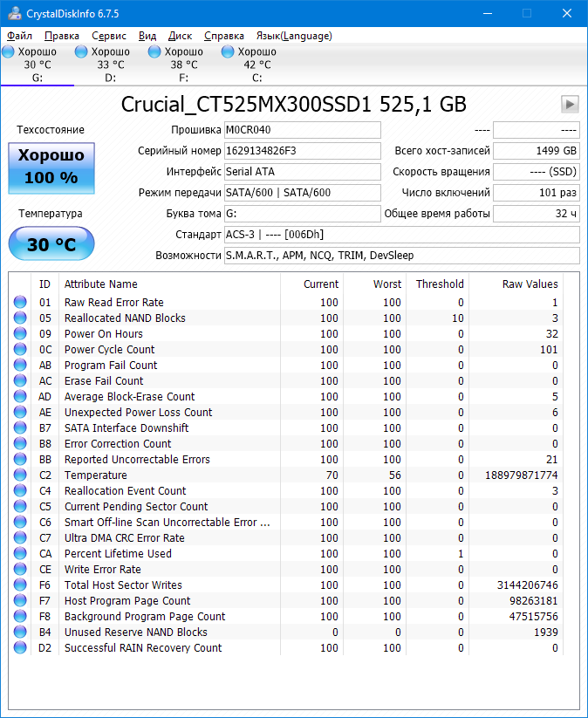The width and height of the screenshot is (588, 718).
Task: Click the serial number field 1629134826F3
Action: point(302,151)
